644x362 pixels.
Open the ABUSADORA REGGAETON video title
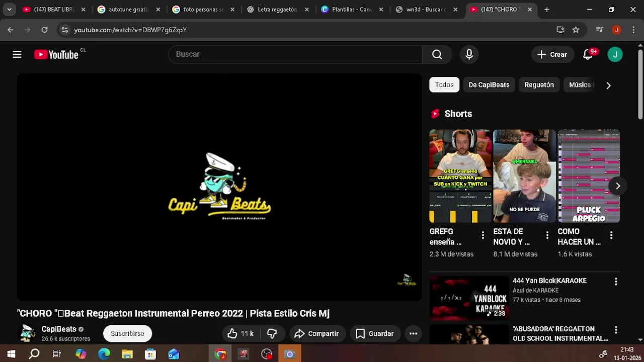pos(560,333)
